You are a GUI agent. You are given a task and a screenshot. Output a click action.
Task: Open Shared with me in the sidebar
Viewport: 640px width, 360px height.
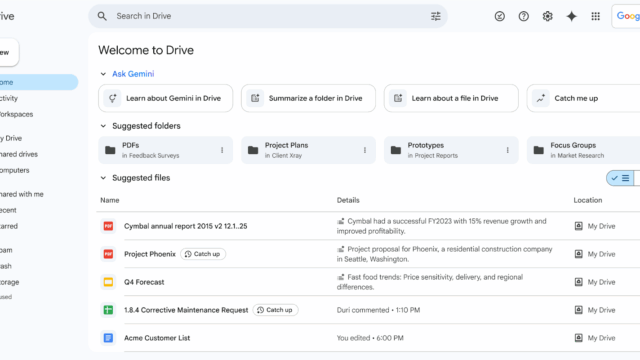click(22, 194)
